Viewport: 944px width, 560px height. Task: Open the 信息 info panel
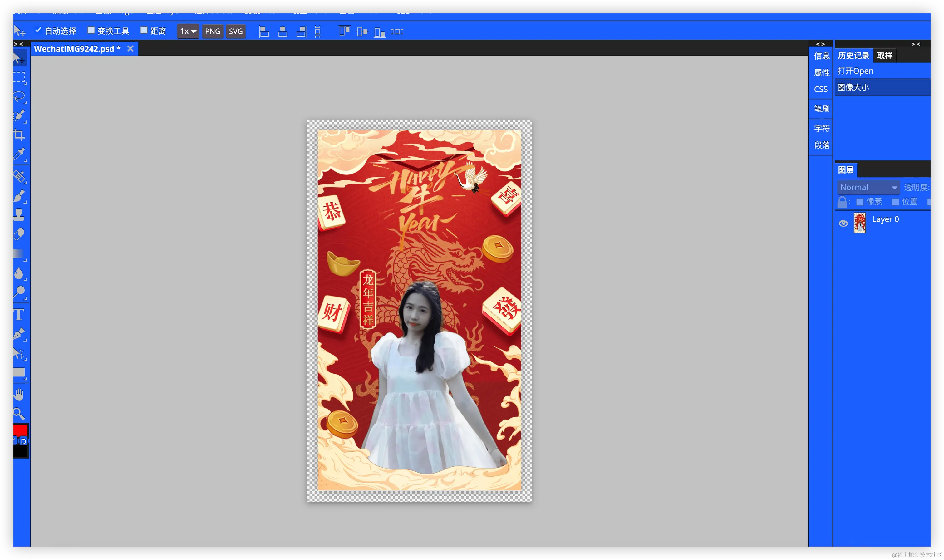pos(821,56)
